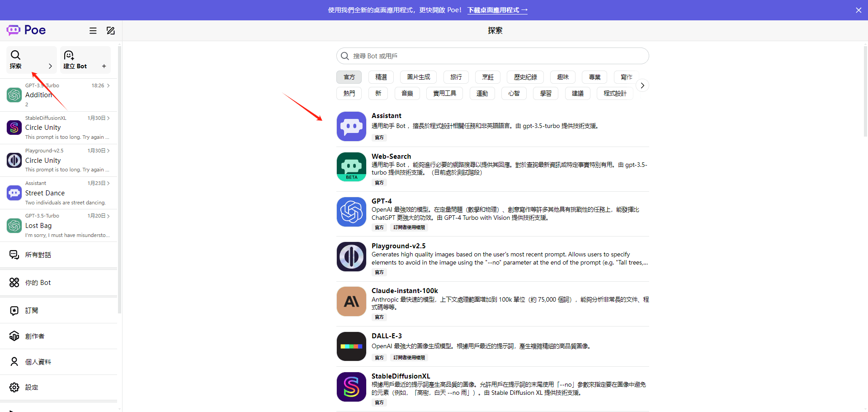Open the Playground-v2.5 bot icon in list
Image resolution: width=868 pixels, height=412 pixels.
point(351,256)
